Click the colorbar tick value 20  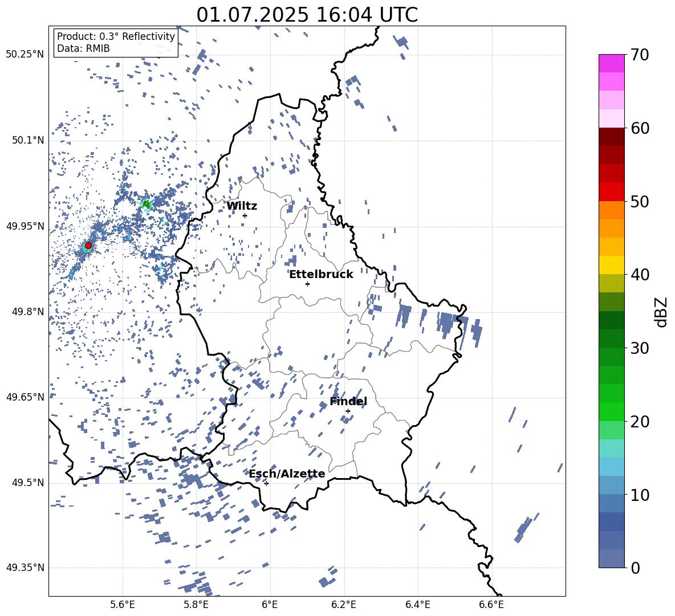[640, 422]
